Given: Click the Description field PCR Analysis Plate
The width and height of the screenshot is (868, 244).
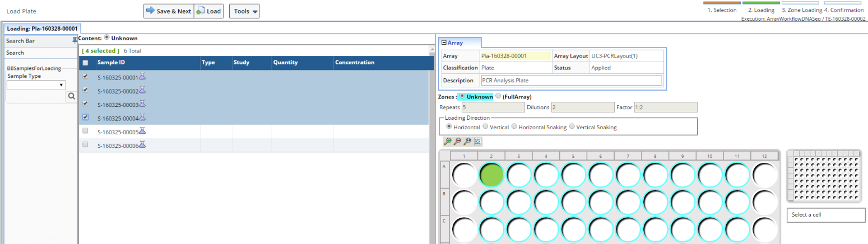Looking at the screenshot, I should [572, 81].
